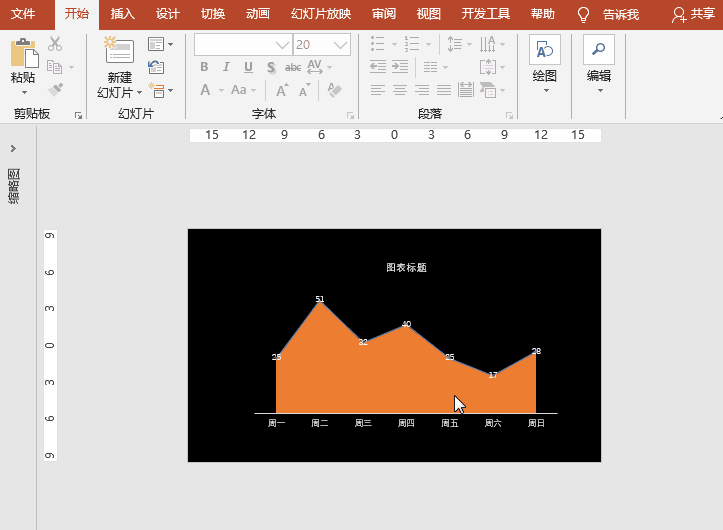Image resolution: width=723 pixels, height=530 pixels.
Task: Switch to Review (审阅) tab
Action: [384, 14]
